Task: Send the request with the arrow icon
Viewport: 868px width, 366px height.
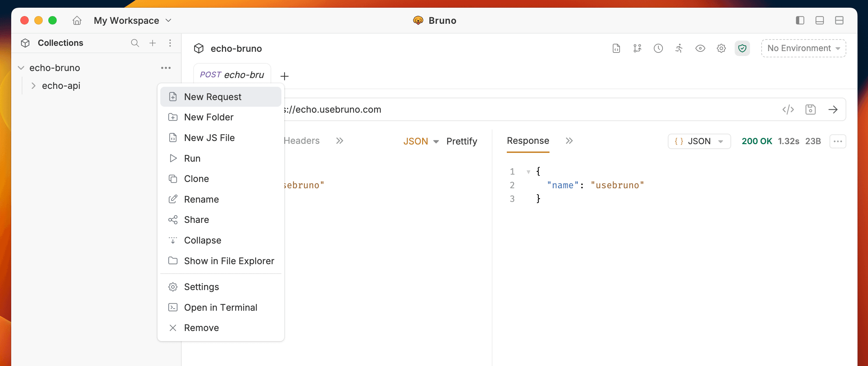Action: coord(833,109)
